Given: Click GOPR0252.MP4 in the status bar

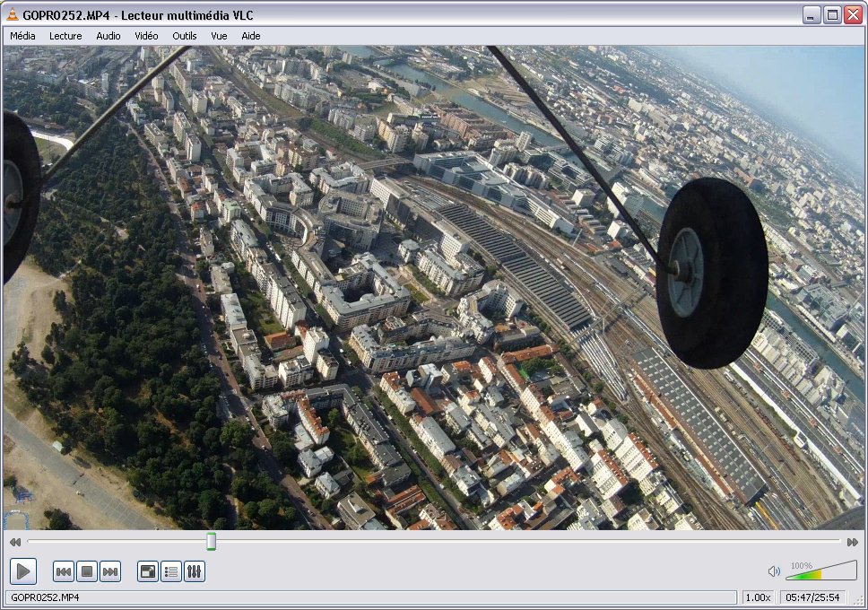Looking at the screenshot, I should point(45,597).
